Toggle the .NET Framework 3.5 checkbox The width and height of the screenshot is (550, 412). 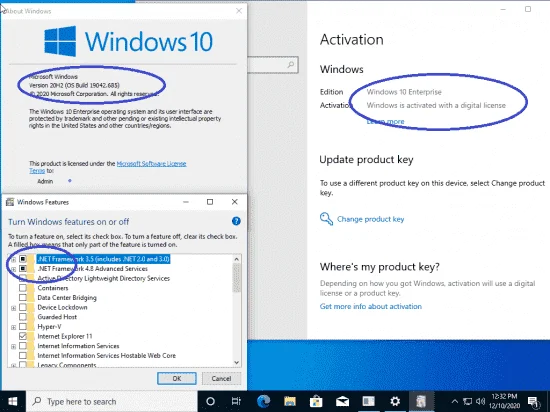coord(23,259)
